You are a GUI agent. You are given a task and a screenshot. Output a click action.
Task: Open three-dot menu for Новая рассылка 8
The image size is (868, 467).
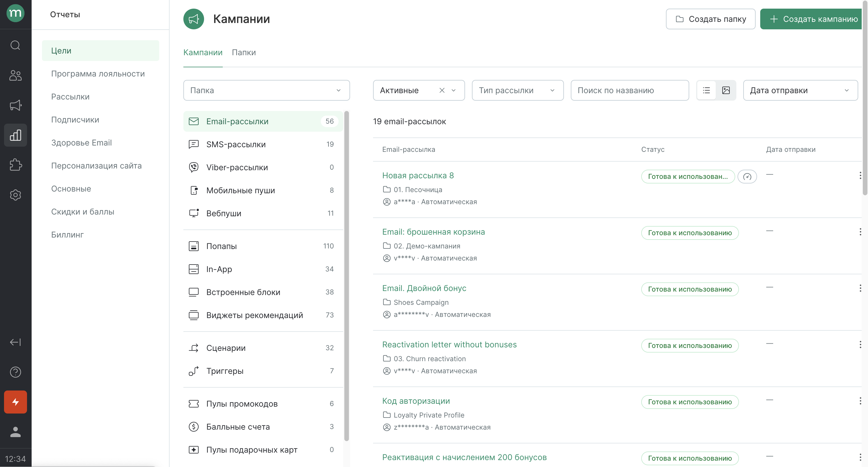tap(860, 175)
